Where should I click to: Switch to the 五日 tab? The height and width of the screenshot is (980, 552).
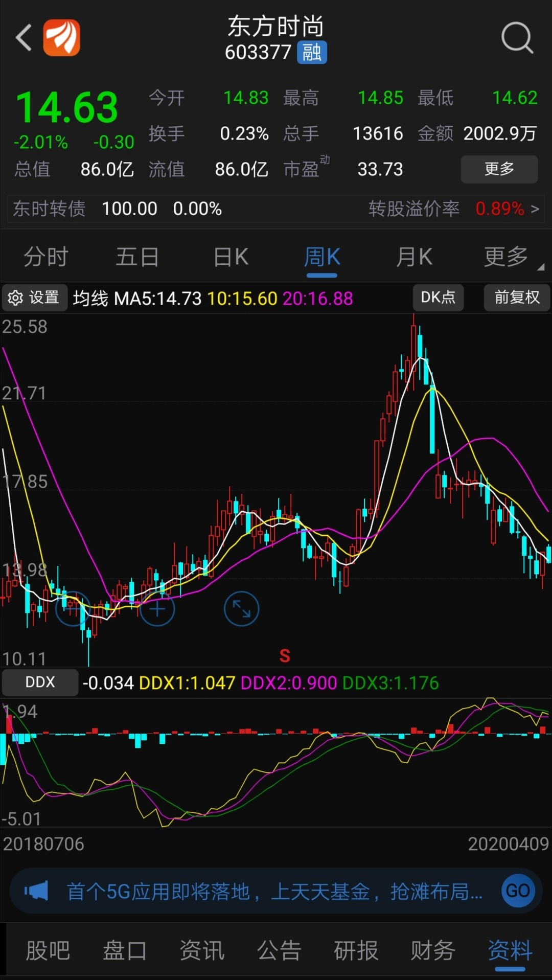point(137,257)
